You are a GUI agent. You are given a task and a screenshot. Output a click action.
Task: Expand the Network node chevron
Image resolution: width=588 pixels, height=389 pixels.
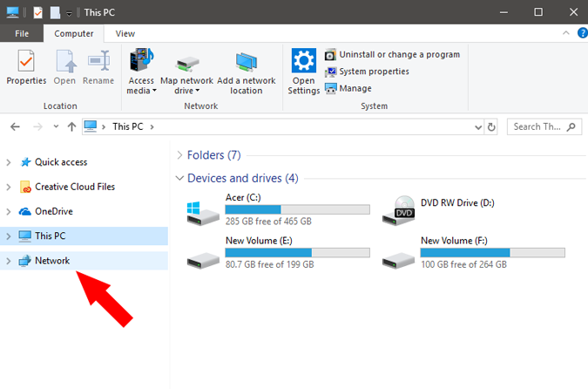tap(9, 261)
